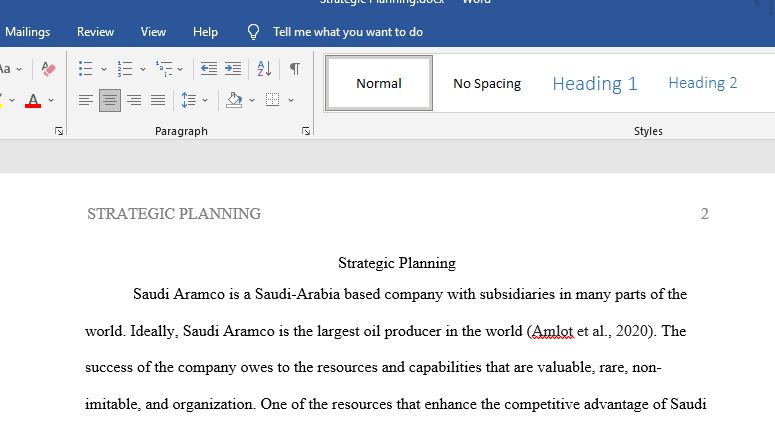
Task: Click the centered Strategic Planning title
Action: point(397,263)
